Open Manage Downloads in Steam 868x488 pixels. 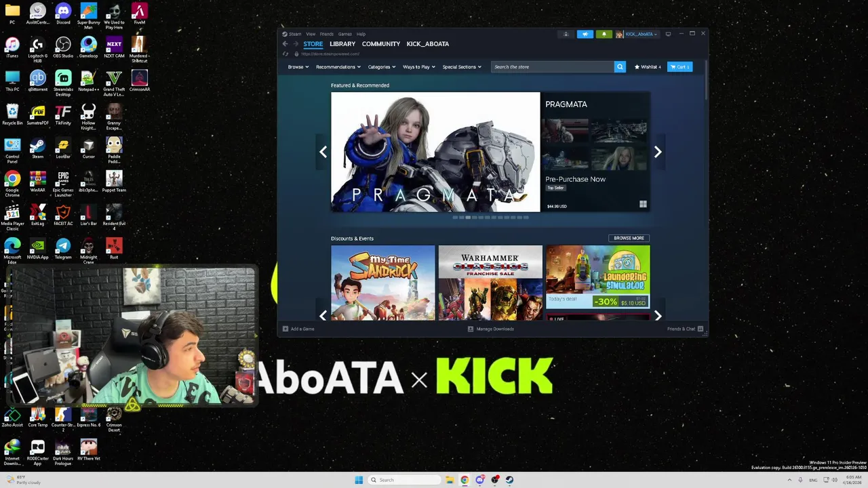491,329
